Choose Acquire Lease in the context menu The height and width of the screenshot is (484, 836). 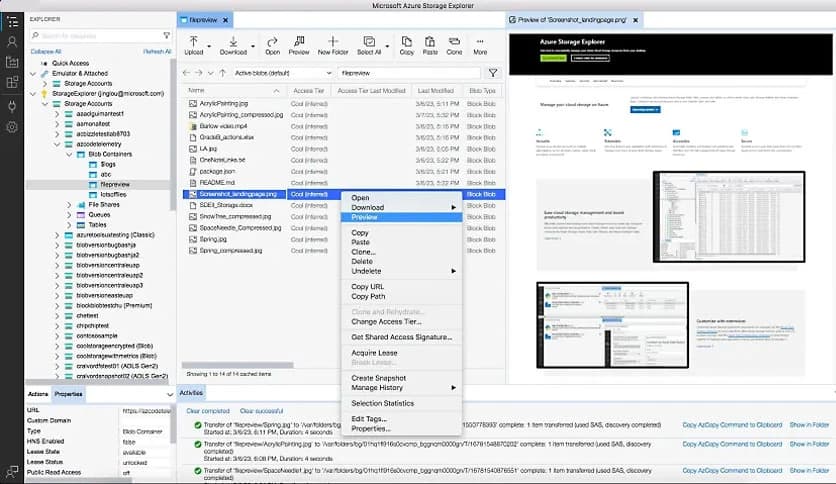coord(401,353)
